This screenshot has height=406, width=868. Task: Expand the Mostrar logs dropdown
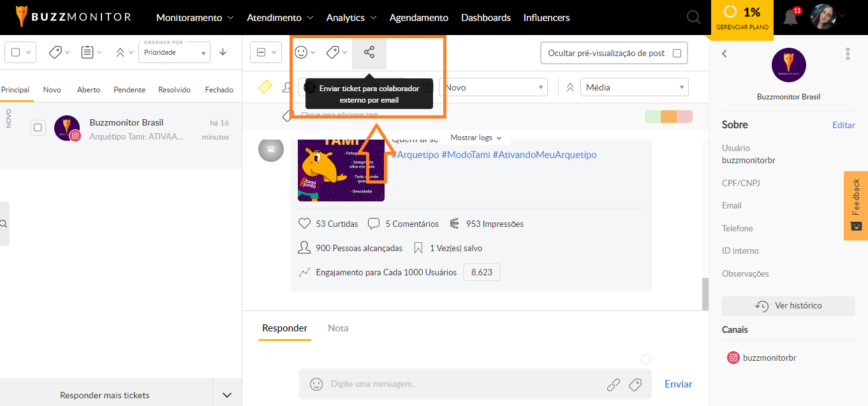(x=476, y=138)
